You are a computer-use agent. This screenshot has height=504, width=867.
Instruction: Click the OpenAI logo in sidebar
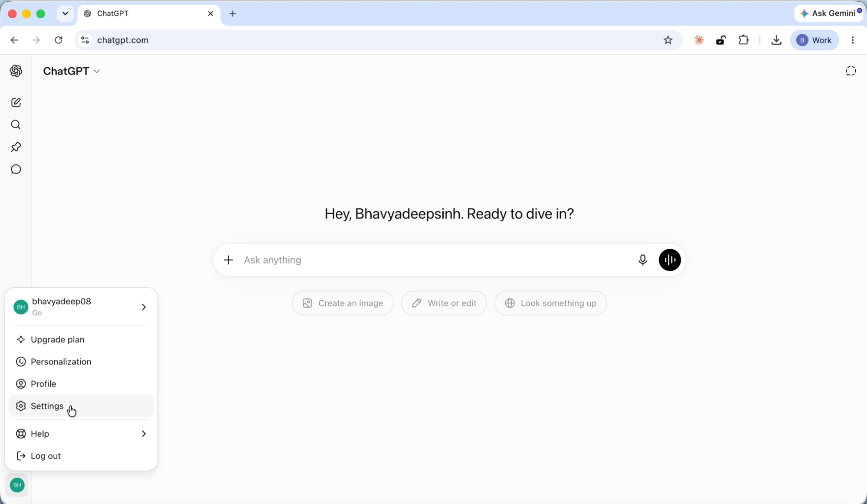pos(16,71)
